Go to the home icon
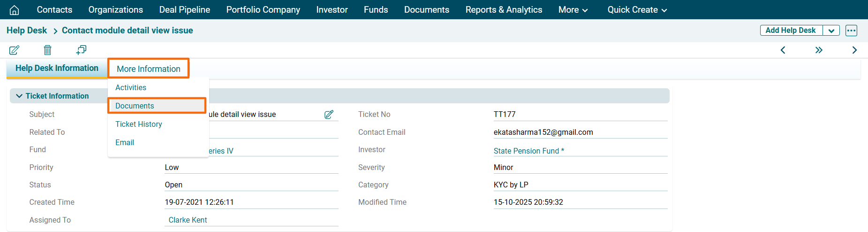This screenshot has height=232, width=868. [x=15, y=10]
